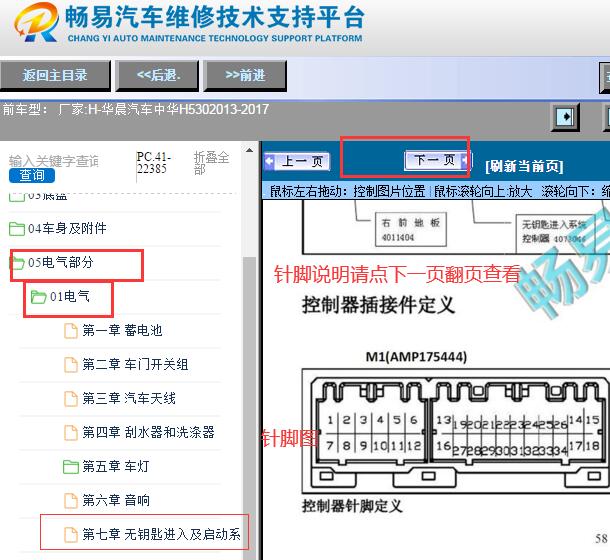Click the arrow icon button in the model bar
The image size is (610, 560).
(566, 117)
